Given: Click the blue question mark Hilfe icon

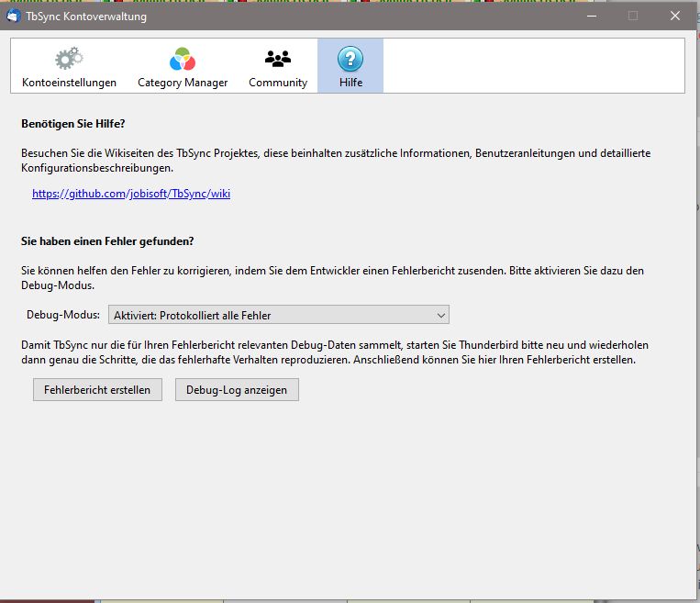Looking at the screenshot, I should [x=350, y=60].
